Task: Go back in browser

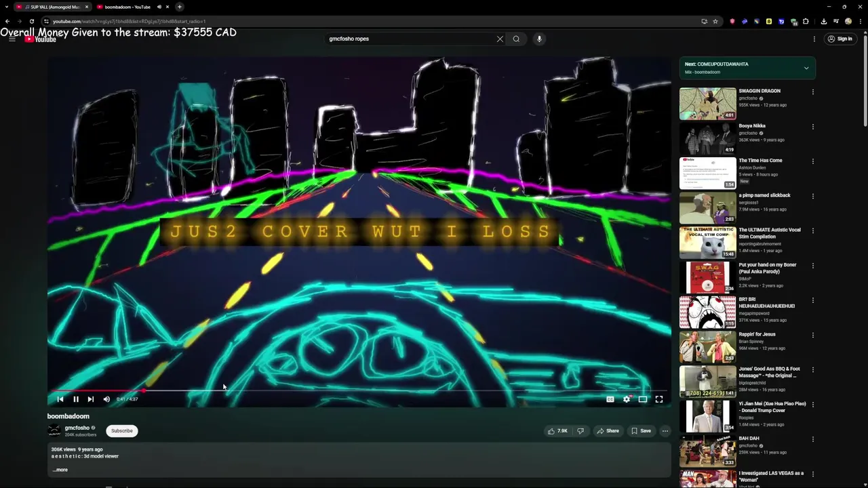Action: click(7, 21)
